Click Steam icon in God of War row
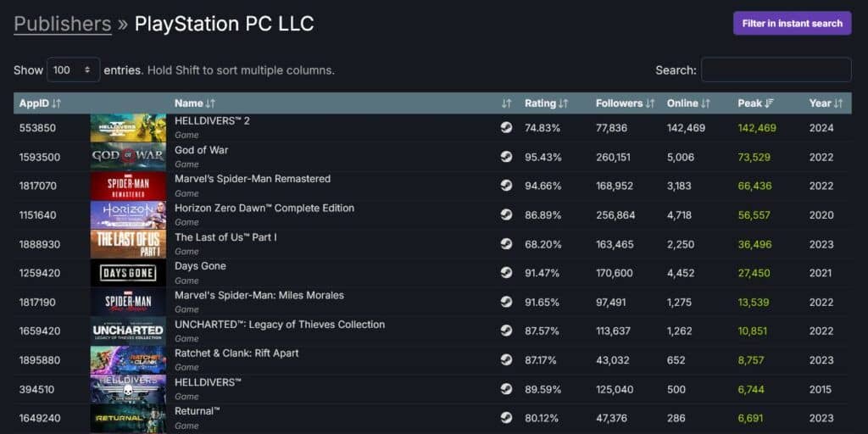868x434 pixels. 506,157
